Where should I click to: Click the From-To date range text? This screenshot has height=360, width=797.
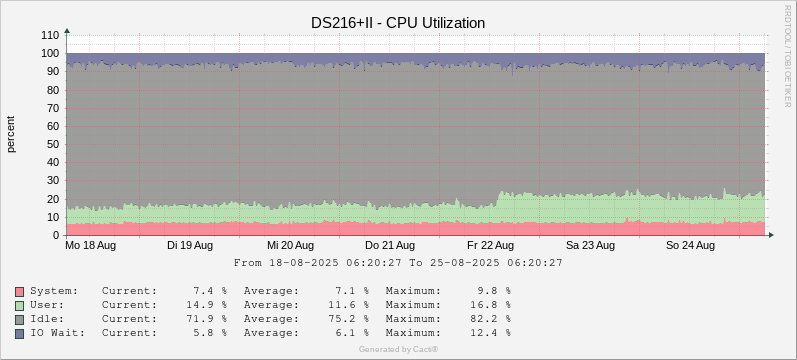398,263
